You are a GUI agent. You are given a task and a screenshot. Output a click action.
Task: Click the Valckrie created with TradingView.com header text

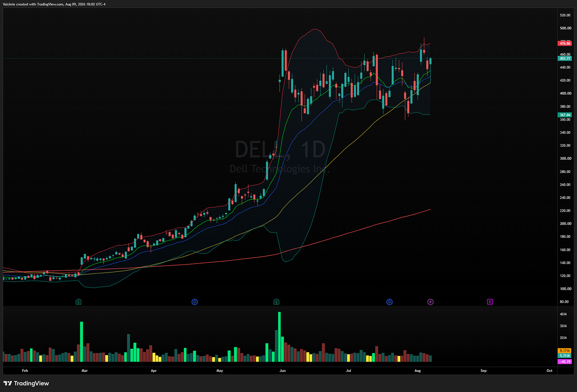click(54, 4)
